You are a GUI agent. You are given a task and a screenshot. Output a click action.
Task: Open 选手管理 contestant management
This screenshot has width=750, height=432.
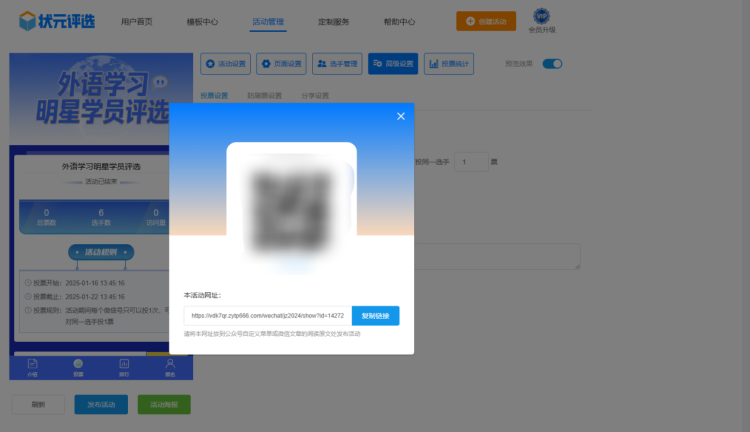(337, 64)
